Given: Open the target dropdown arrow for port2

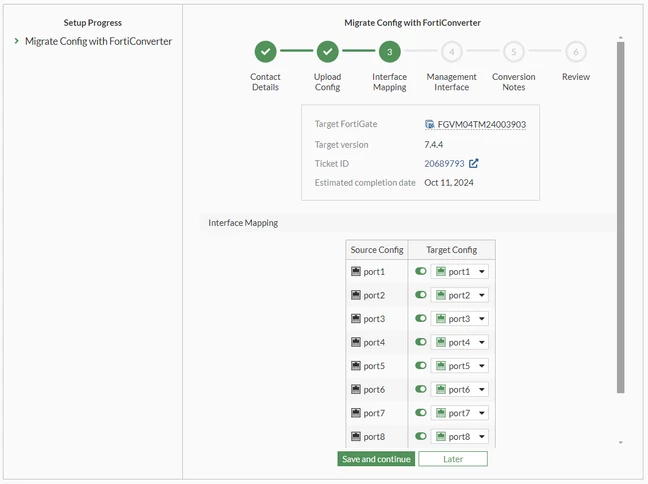Looking at the screenshot, I should 481,295.
